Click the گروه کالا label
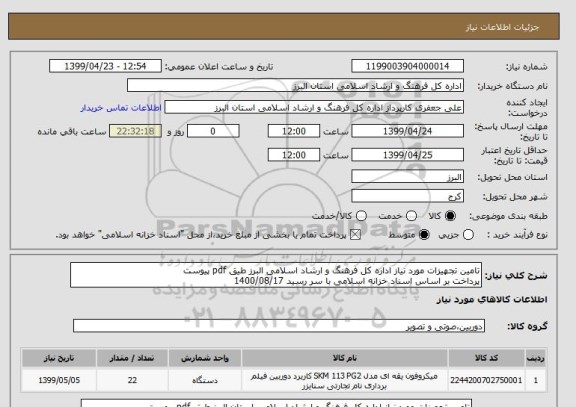 pos(528,327)
